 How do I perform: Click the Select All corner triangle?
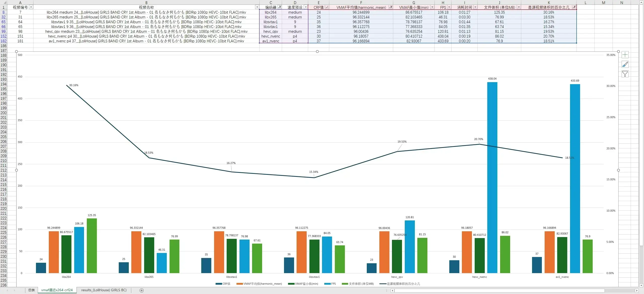[x=5, y=2]
